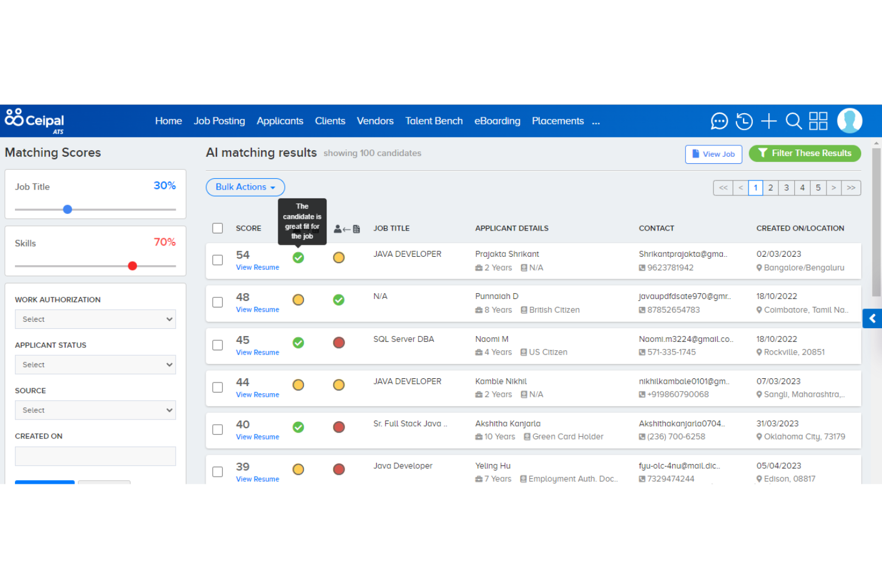Click red job-match circle for Yeling Hu
Image resolution: width=882 pixels, height=588 pixels.
tap(339, 469)
